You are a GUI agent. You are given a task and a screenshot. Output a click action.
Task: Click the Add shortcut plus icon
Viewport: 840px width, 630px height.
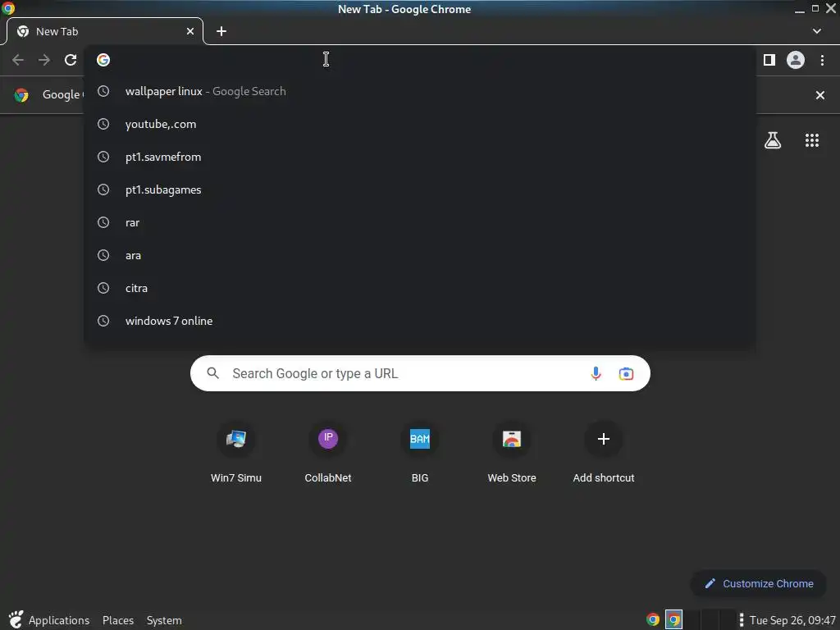pos(604,440)
